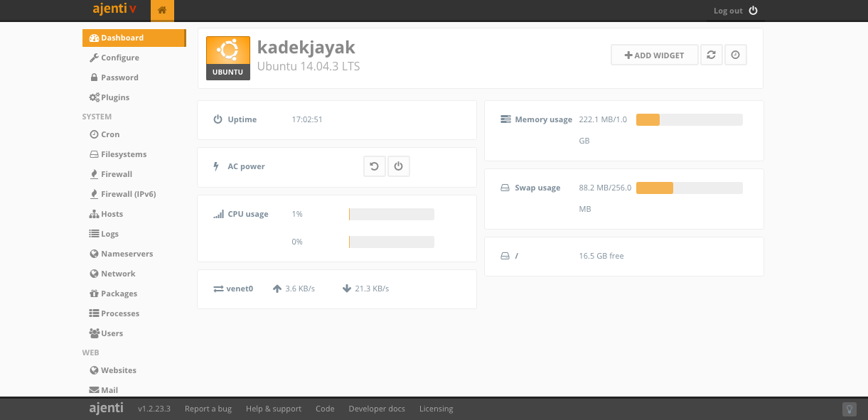Screen dimensions: 868x420
Task: Open the Code link in footer
Action: tap(325, 409)
